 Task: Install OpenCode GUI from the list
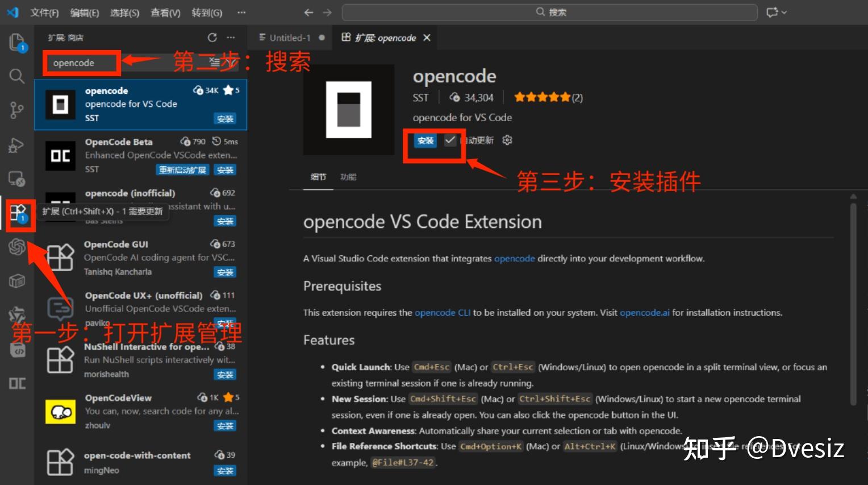225,272
